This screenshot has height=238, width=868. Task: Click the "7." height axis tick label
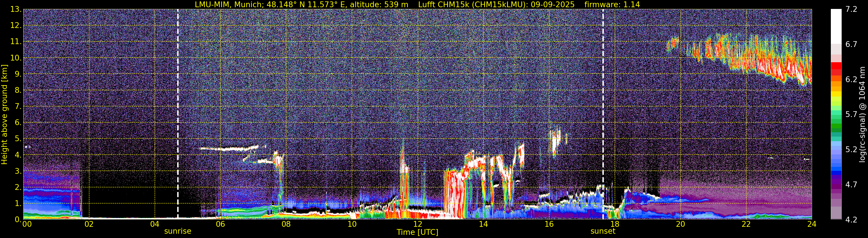point(18,106)
